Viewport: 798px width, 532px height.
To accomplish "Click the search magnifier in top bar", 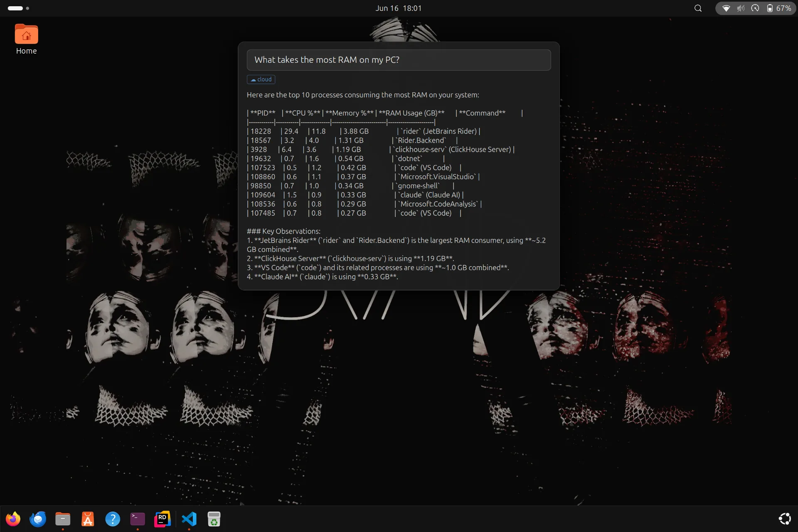I will (x=698, y=8).
